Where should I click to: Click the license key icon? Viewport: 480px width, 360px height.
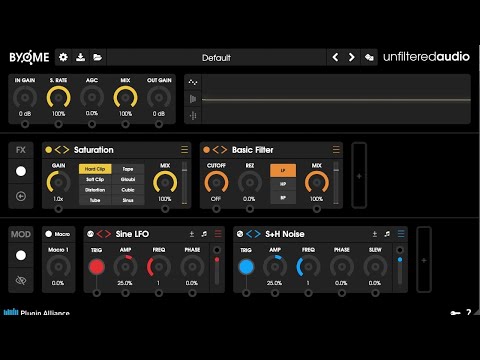(455, 313)
